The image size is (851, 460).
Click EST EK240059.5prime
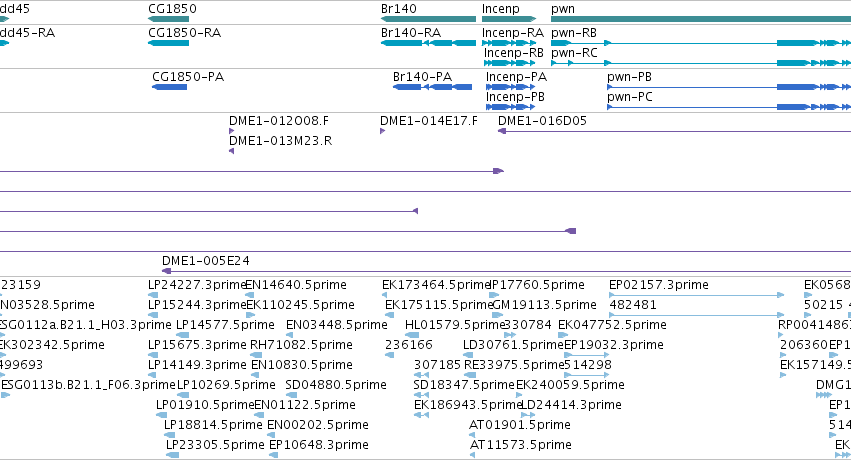[570, 385]
